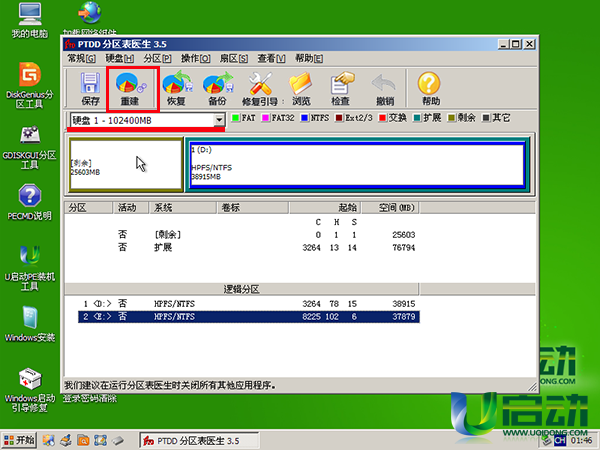Image resolution: width=600 pixels, height=450 pixels.
Task: Click PTDD 分区表医生 3.5 taskbar button
Action: (x=199, y=440)
